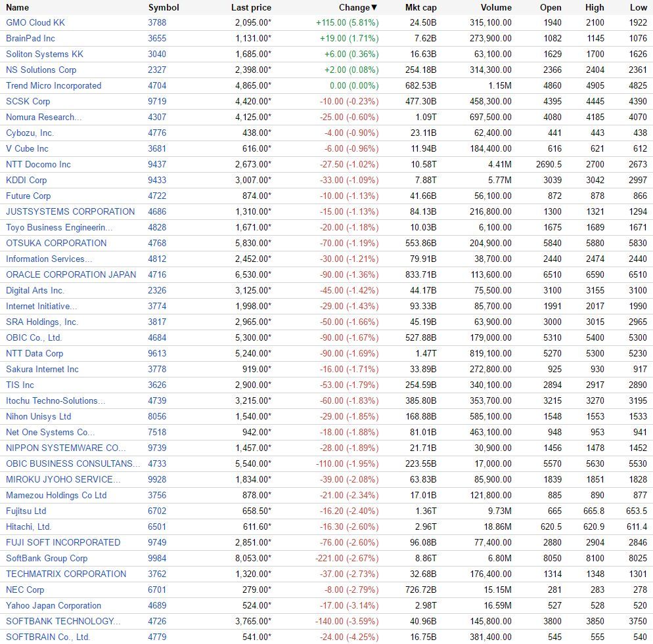Viewport: 653px width, 644px height.
Task: Open Nihon Unisys Ltd link
Action: (x=38, y=417)
